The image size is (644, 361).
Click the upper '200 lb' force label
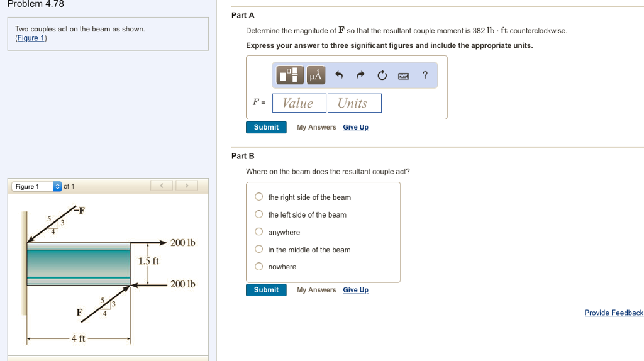pos(183,243)
